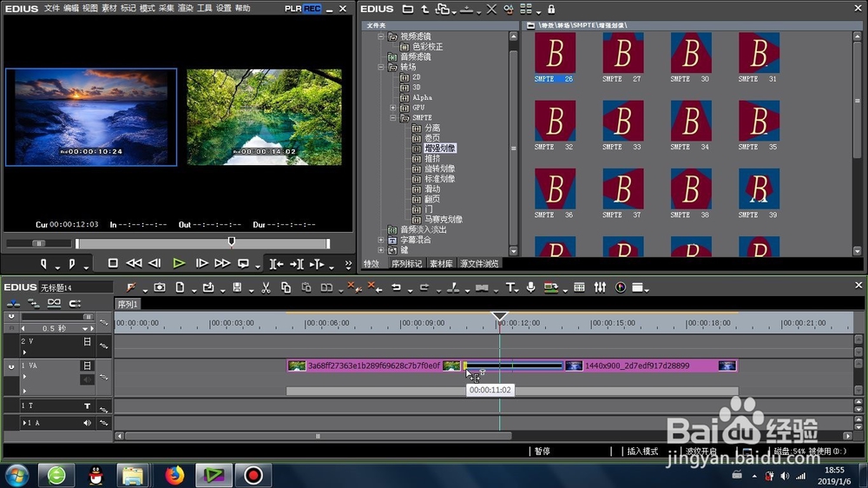Select the 马赛克划像 tree item

point(444,220)
